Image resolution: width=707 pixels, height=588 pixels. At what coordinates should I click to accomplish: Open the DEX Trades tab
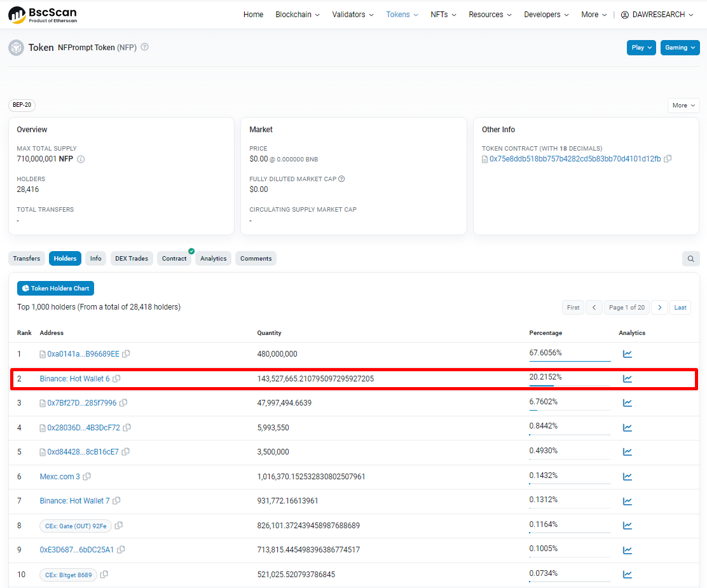pyautogui.click(x=132, y=258)
